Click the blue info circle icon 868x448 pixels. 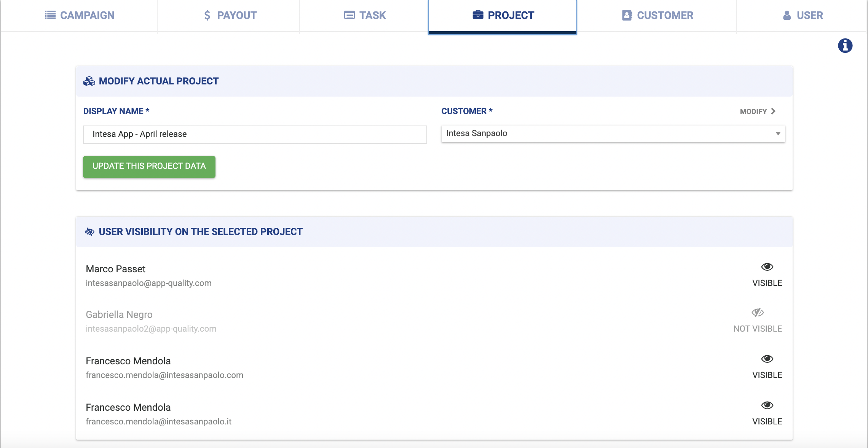(x=845, y=46)
